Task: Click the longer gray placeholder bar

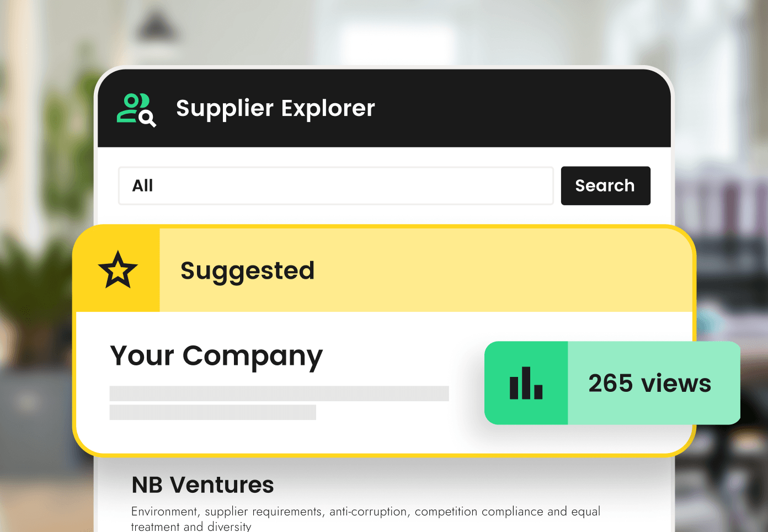Action: pos(279,393)
